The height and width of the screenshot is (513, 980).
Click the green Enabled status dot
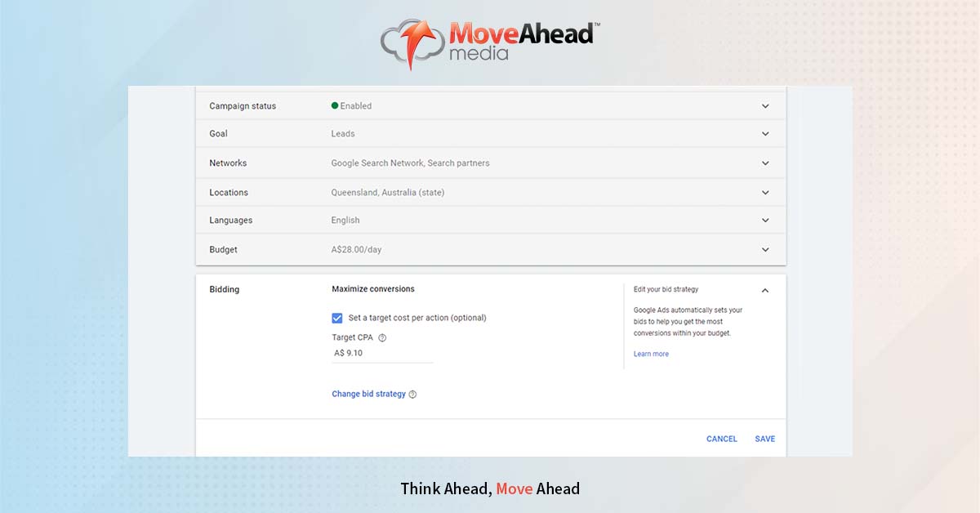click(335, 105)
